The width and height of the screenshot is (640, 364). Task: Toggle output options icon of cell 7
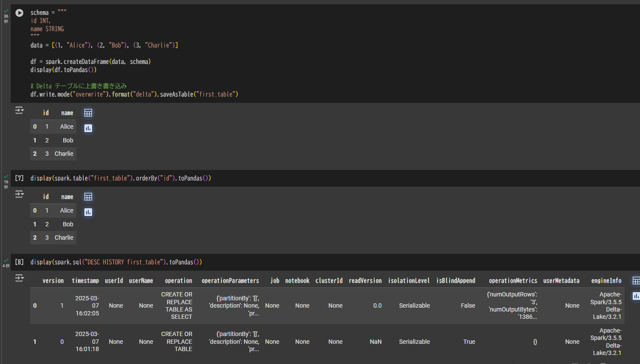point(19,194)
